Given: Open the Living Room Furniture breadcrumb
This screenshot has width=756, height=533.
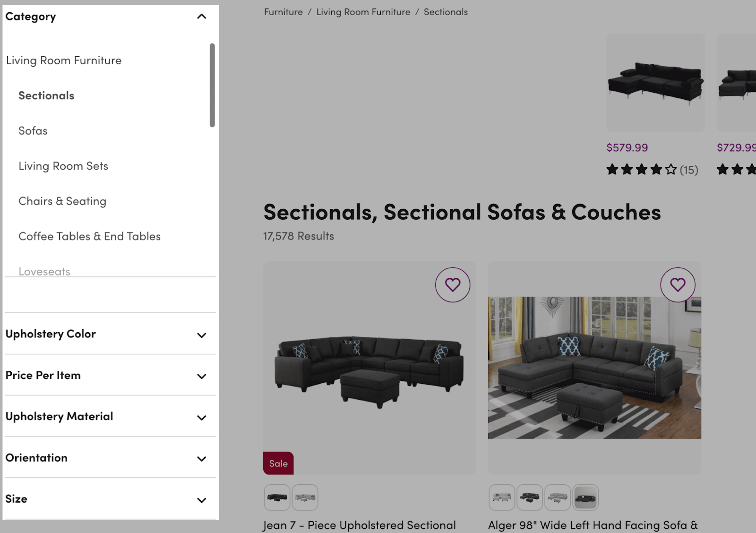Looking at the screenshot, I should [363, 12].
